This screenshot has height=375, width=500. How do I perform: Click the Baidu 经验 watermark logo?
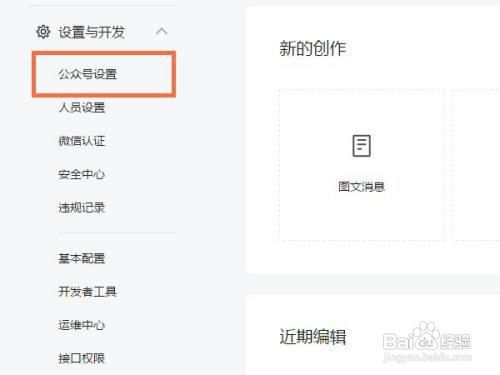coord(427,337)
